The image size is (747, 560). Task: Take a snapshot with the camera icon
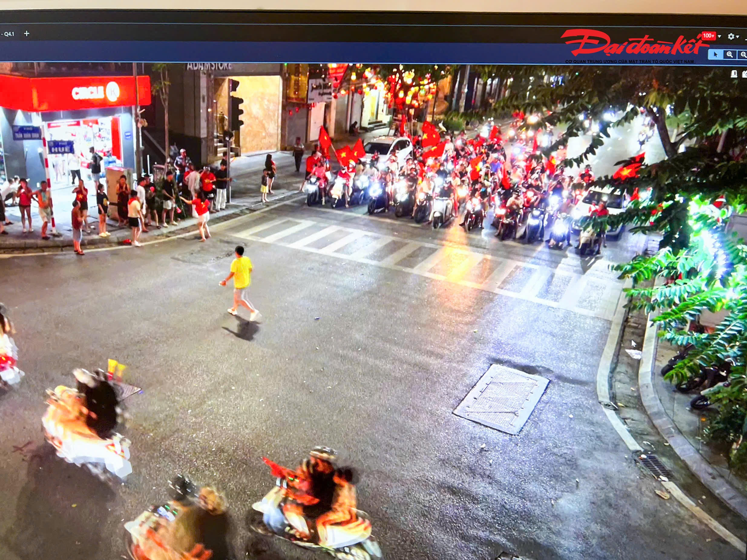(x=744, y=74)
